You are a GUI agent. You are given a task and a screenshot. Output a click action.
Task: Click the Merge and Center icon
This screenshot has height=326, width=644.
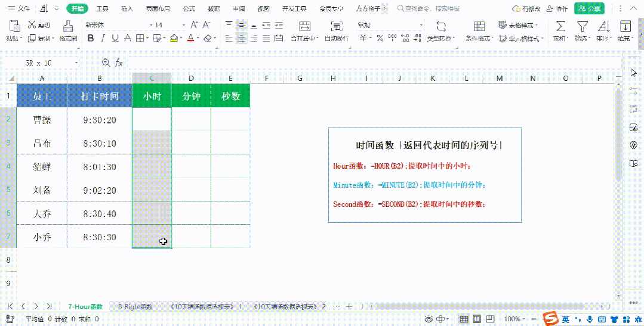[305, 26]
